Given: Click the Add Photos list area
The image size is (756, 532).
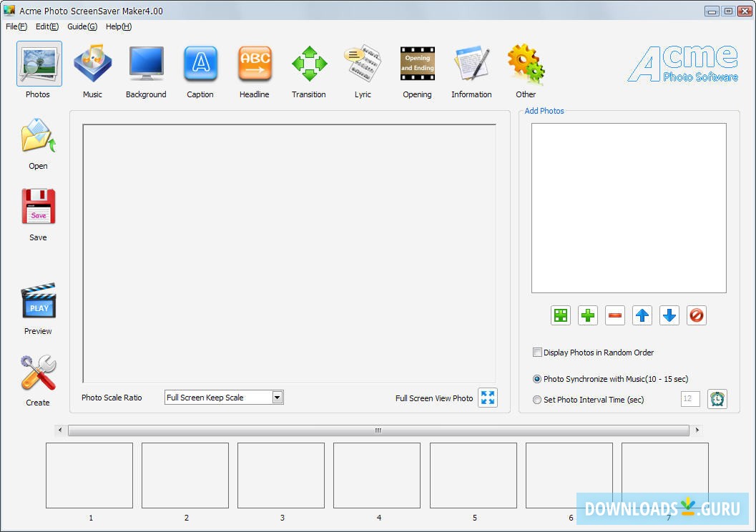Looking at the screenshot, I should [x=629, y=208].
